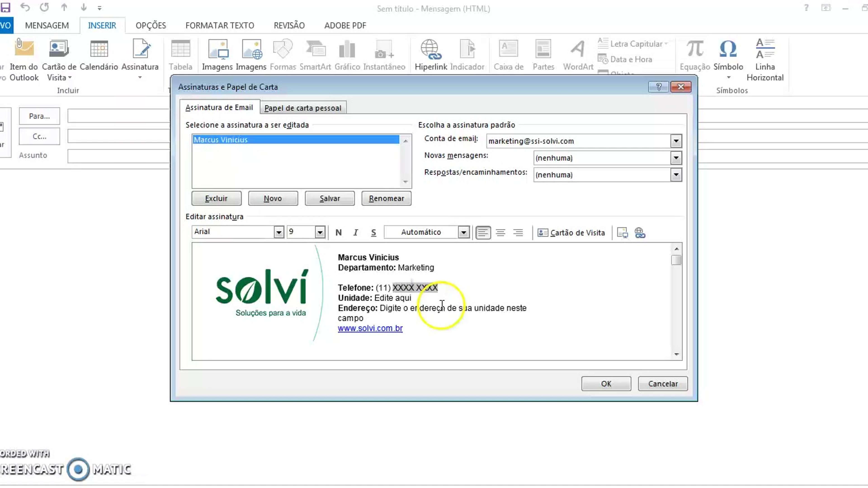Open the Cartão de Visita ribbon button

click(59, 60)
